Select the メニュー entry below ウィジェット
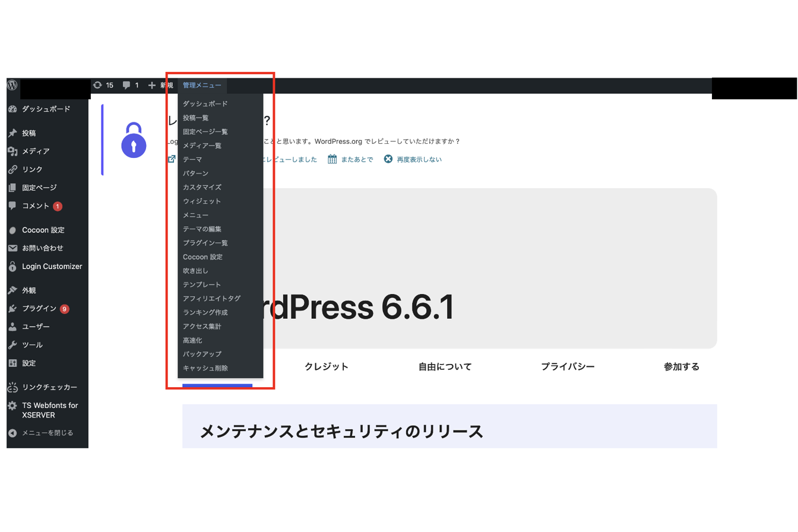798x532 pixels. point(220,215)
